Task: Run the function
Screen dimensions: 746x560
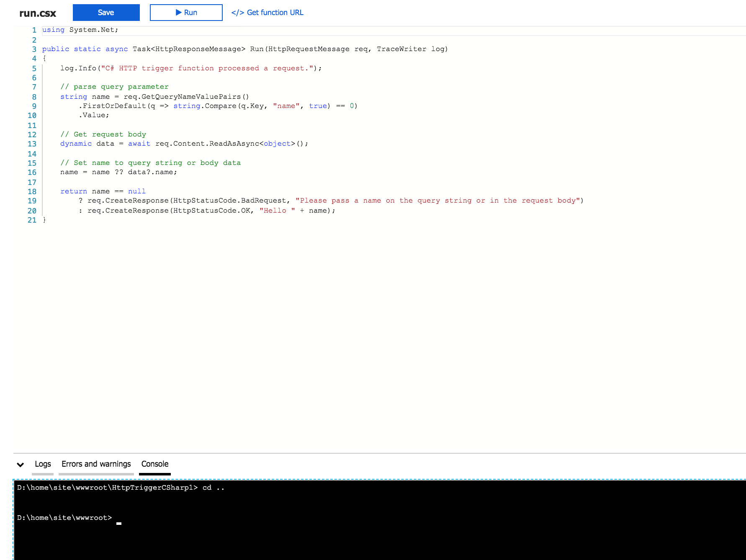Action: point(186,12)
